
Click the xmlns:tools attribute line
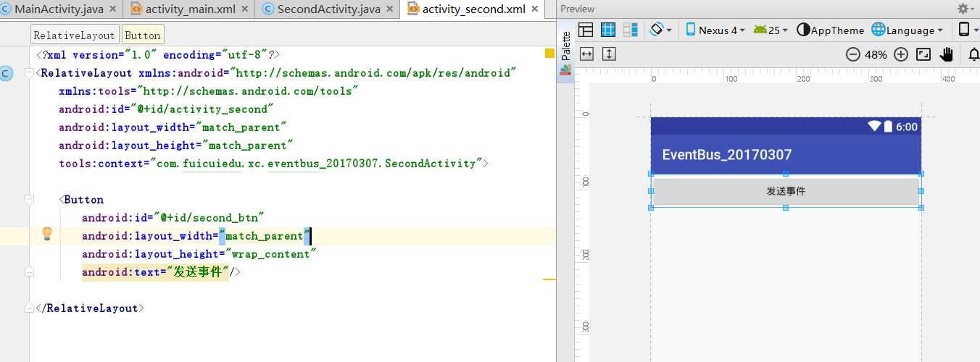pyautogui.click(x=209, y=90)
